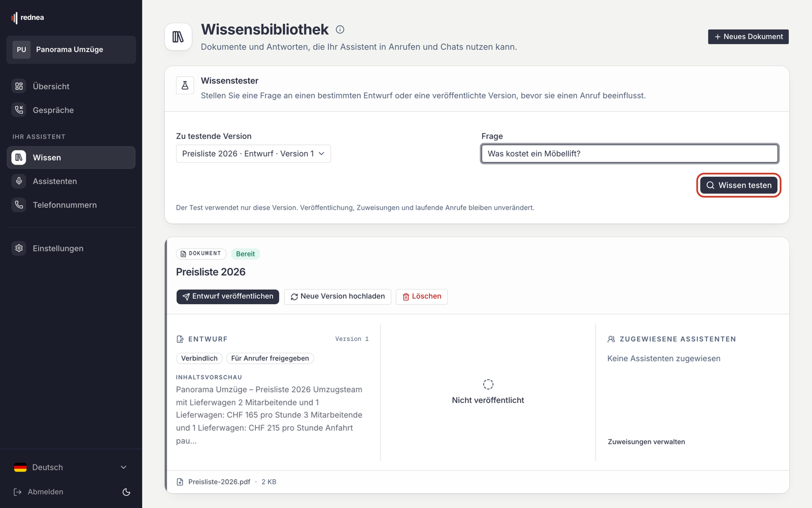812x508 pixels.
Task: Open the version dropdown Preisliste 2026 Entwurf
Action: pyautogui.click(x=253, y=153)
